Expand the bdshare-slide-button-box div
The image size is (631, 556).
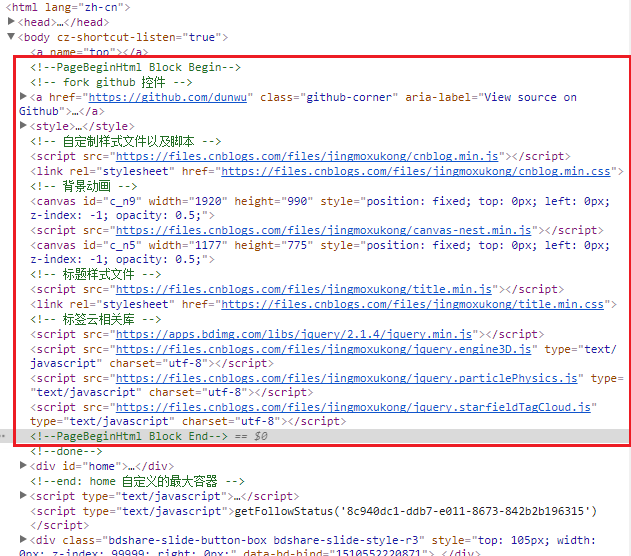[23, 539]
